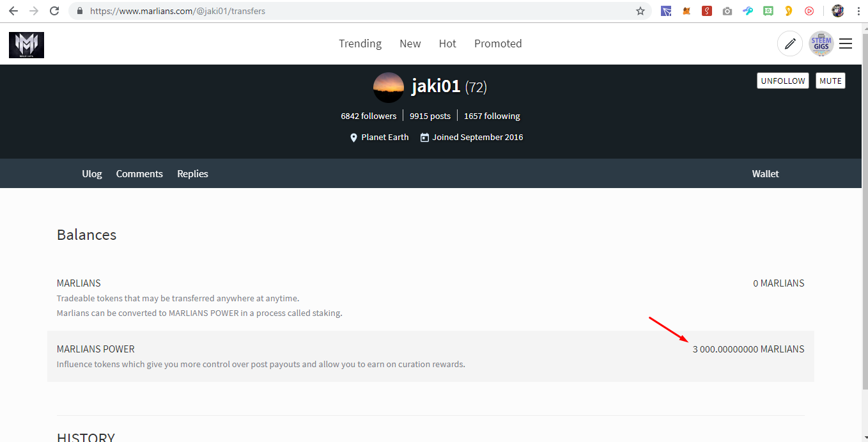Open the Chrome three-dot menu
The image size is (868, 442).
point(858,11)
